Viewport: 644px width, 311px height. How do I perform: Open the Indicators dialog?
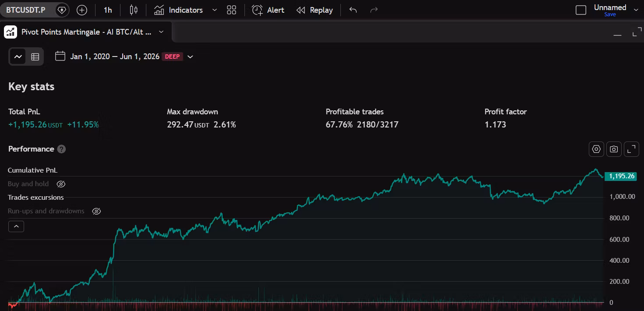tap(179, 10)
